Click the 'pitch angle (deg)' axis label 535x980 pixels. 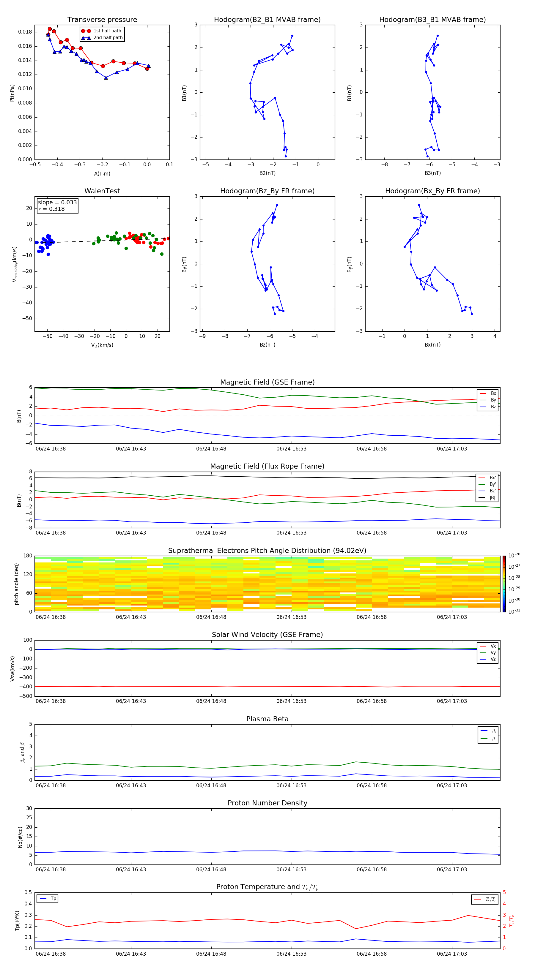[x=16, y=584]
